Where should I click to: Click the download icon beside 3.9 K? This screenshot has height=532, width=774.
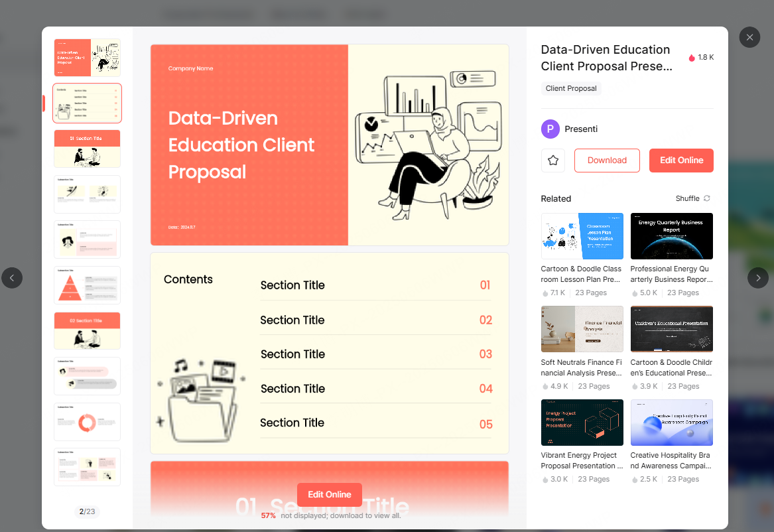[x=633, y=385]
